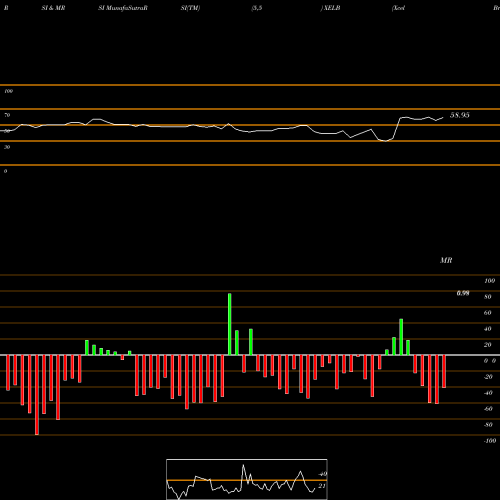The height and width of the screenshot is (500, 500).
Task: Click the '(Xcel' company name text
Action: click(x=399, y=8)
